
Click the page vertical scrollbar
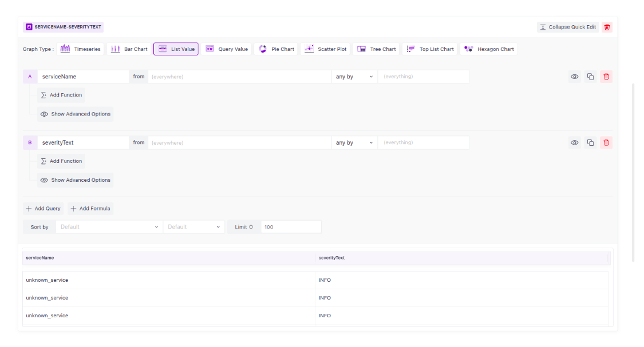633,171
